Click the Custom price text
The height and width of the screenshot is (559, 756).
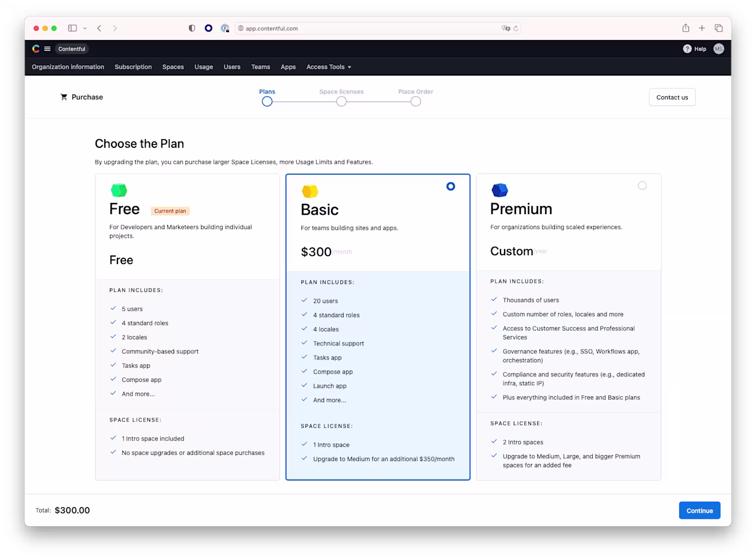(x=511, y=251)
